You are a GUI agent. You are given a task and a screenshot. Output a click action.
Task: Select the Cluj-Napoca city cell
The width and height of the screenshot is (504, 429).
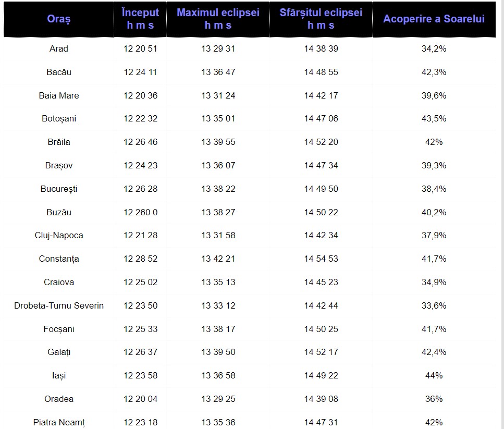click(x=59, y=236)
